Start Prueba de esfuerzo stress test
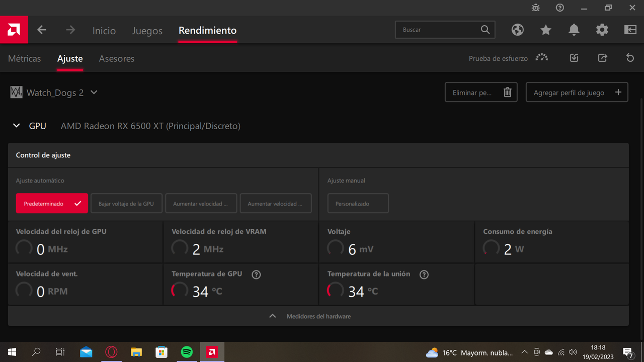Image resolution: width=644 pixels, height=362 pixels. [542, 57]
